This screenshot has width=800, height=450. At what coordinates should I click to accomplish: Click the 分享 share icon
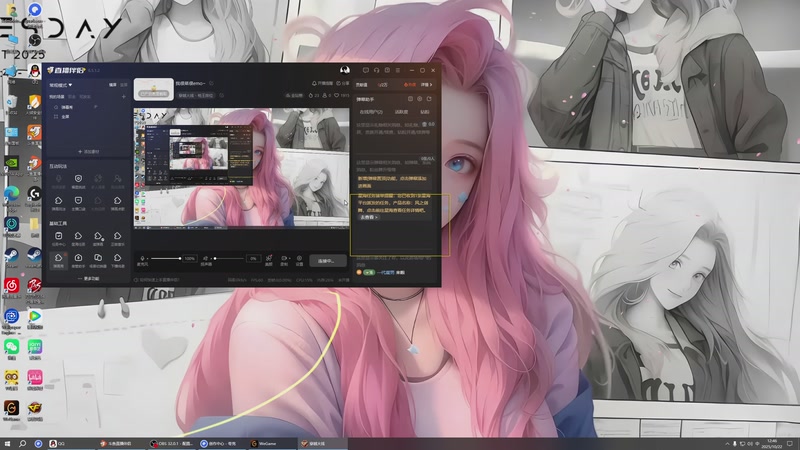point(343,83)
